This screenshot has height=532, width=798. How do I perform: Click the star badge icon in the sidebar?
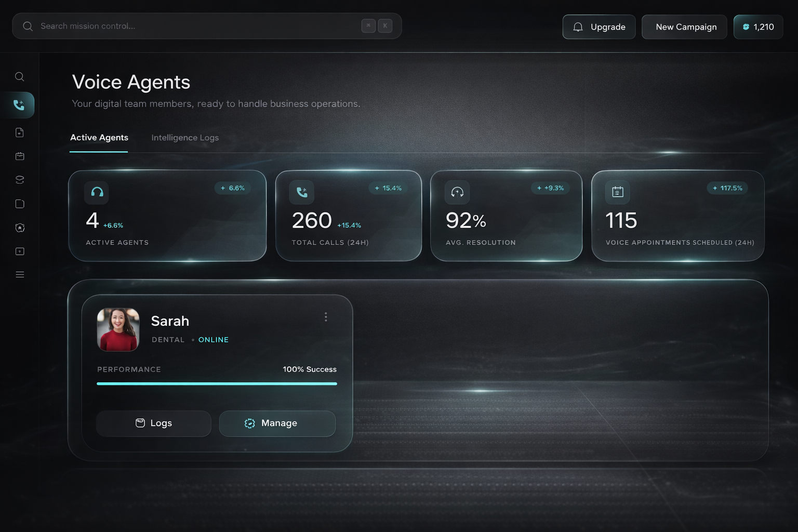click(19, 227)
